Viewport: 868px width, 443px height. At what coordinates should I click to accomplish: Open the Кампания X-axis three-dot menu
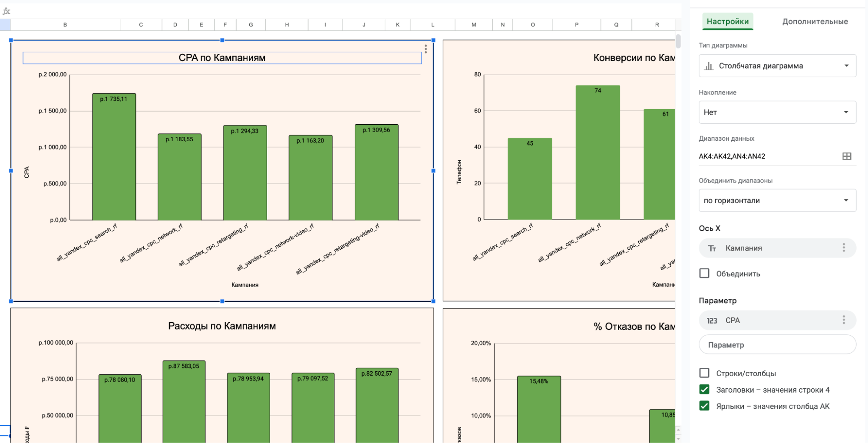coord(843,248)
